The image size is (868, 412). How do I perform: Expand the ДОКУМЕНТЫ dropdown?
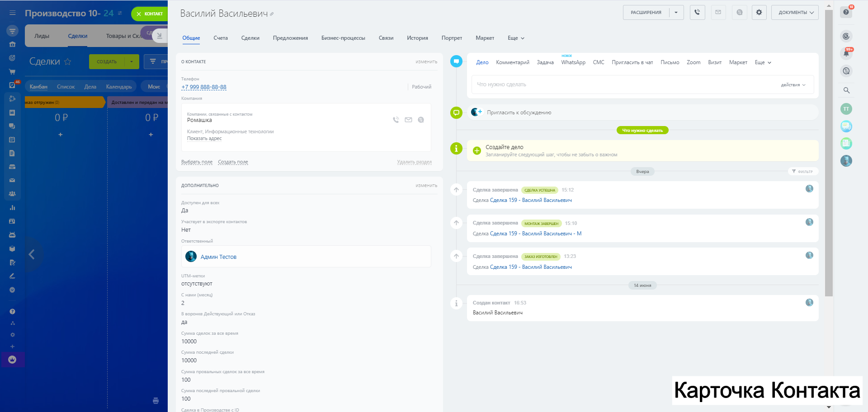click(x=795, y=13)
